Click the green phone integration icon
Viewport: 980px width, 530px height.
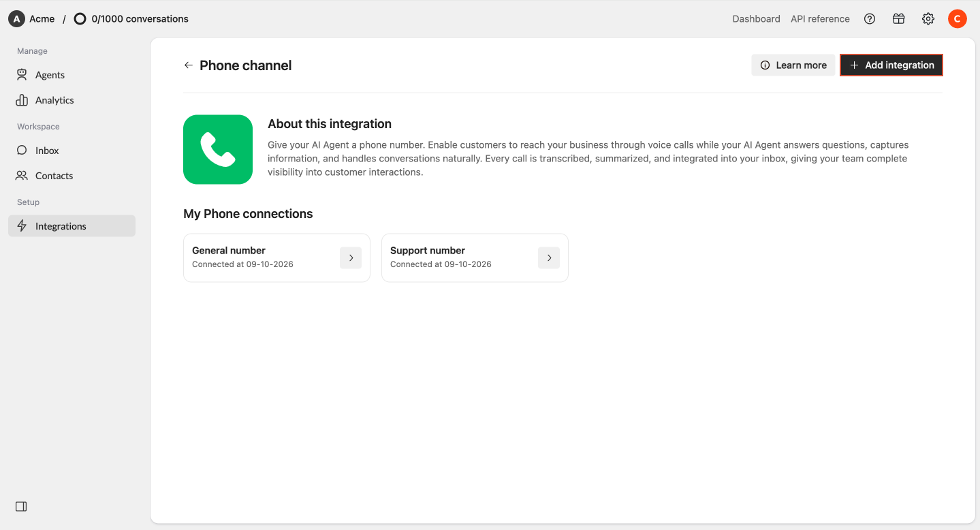click(x=218, y=149)
